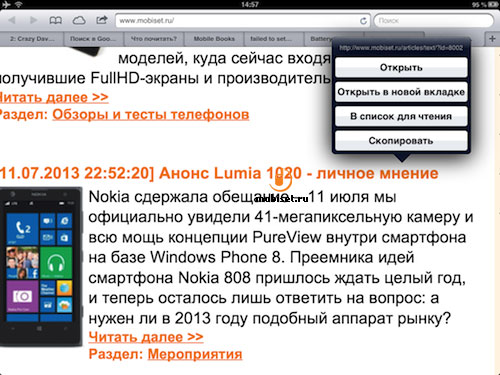Tap the airplane mode status icon

[6, 4]
